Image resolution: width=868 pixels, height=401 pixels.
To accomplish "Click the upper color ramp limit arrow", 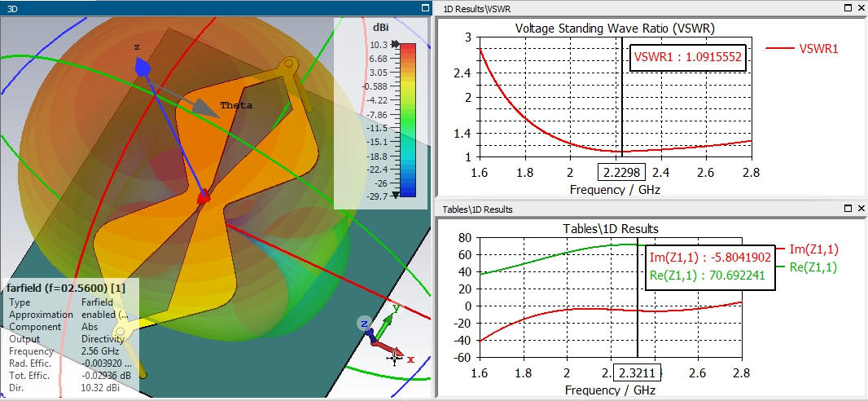I will click(x=395, y=44).
